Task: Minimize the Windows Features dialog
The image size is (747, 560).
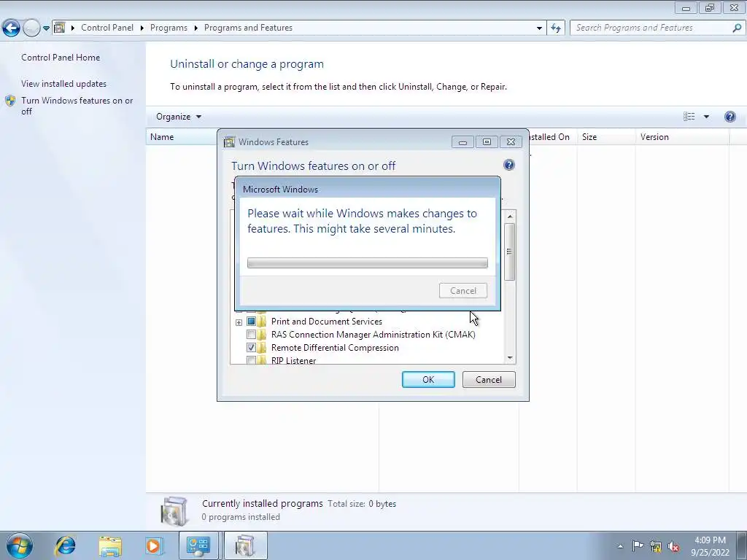Action: pyautogui.click(x=462, y=142)
